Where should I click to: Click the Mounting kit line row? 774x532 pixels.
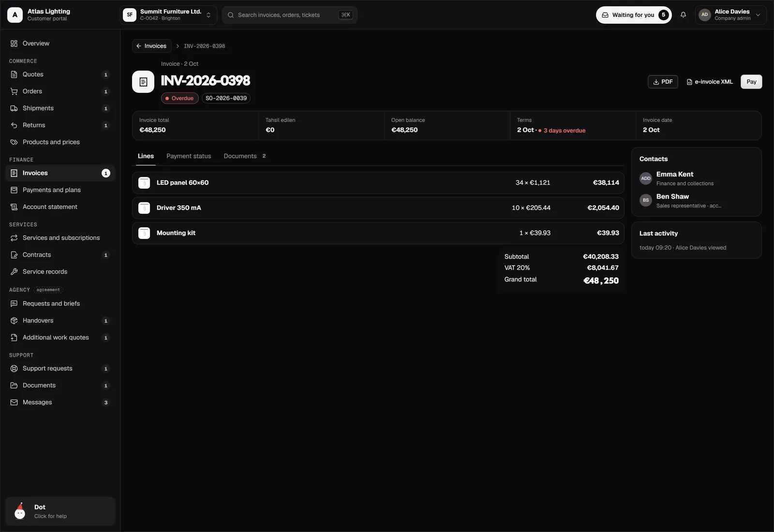pos(378,233)
